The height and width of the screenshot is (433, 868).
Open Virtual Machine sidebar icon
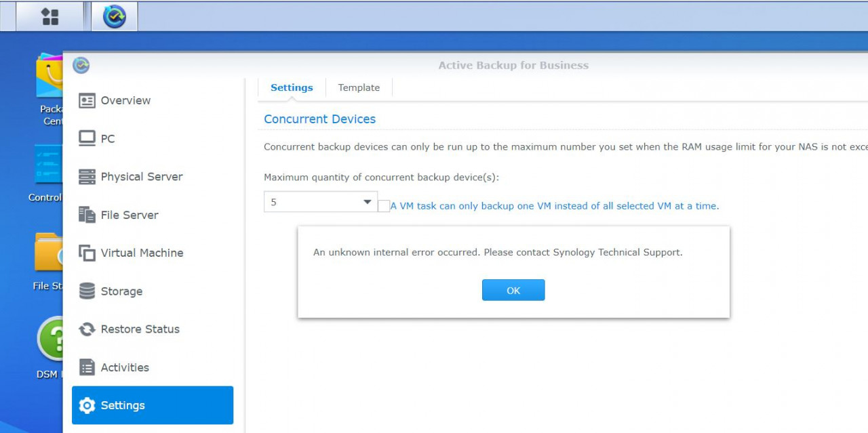click(x=87, y=253)
